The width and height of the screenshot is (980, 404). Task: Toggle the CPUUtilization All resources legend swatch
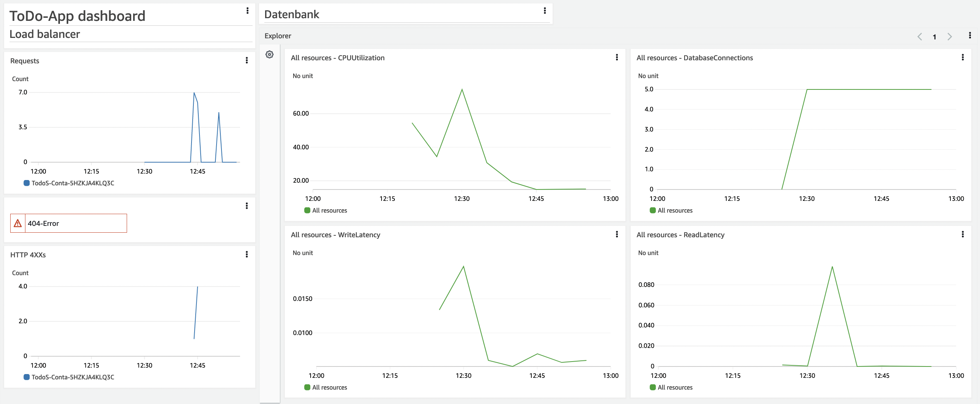coord(308,211)
